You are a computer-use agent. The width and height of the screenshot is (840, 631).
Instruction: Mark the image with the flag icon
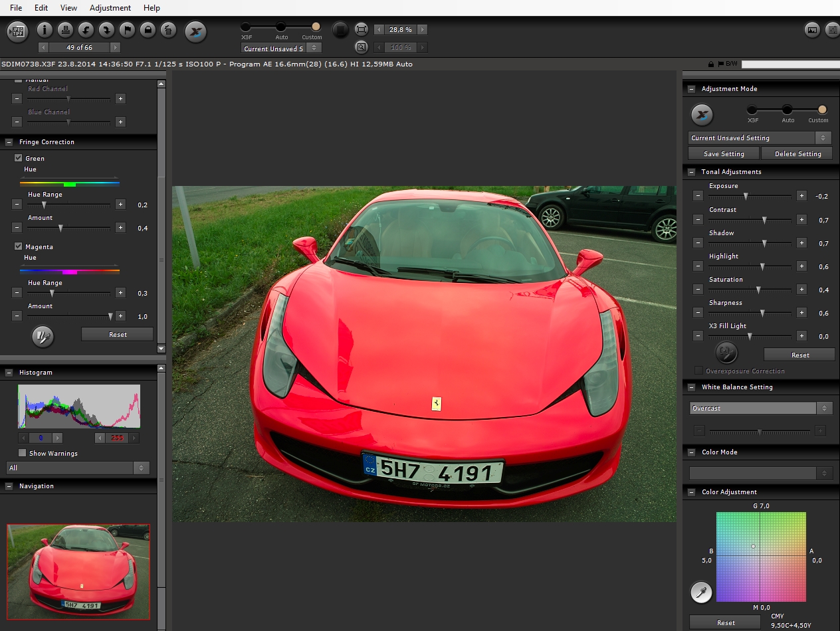click(x=127, y=30)
